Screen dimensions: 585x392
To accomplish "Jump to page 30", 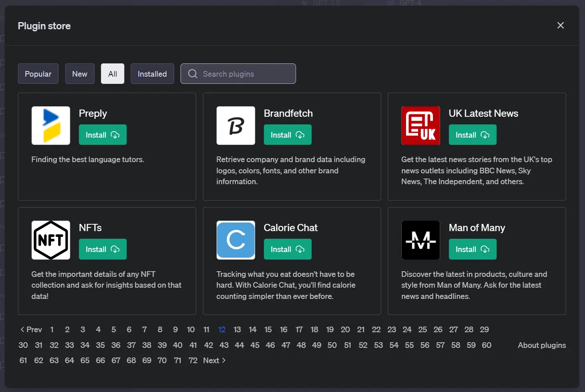I will (23, 345).
